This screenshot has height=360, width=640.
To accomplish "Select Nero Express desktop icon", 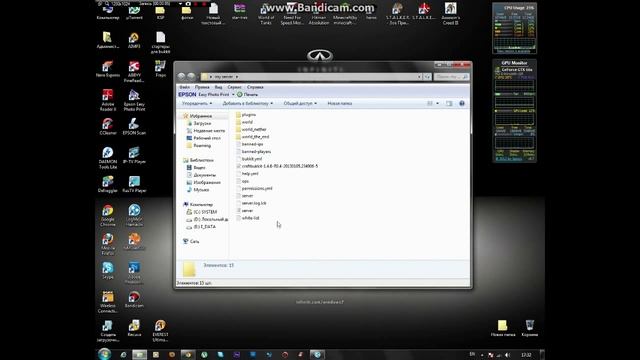I will coord(108,69).
